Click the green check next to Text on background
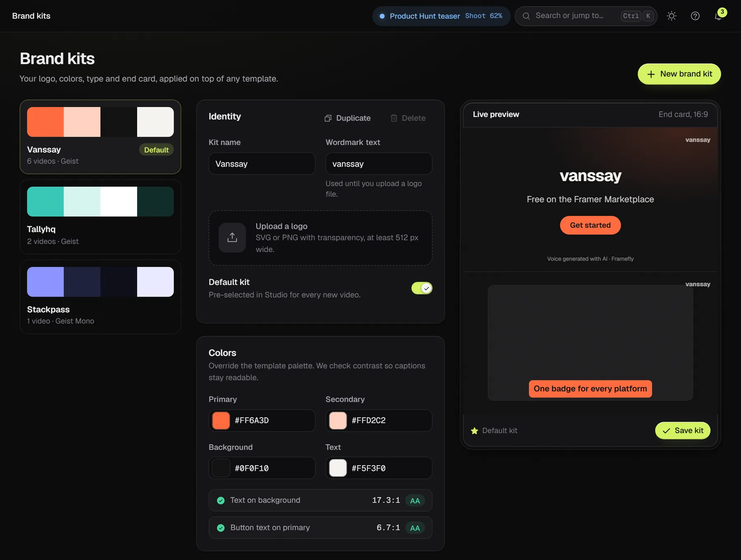This screenshot has height=560, width=741. [221, 501]
